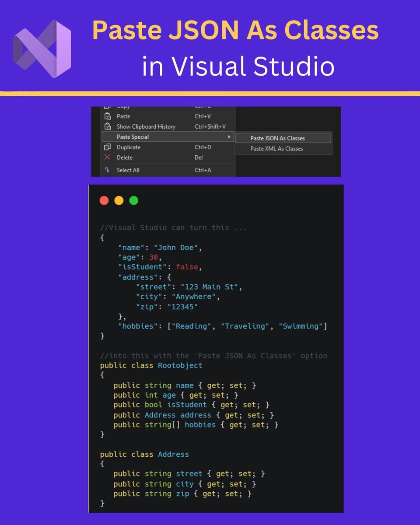Viewport: 420px width, 525px height.
Task: Click the '//into this with the' comment line
Action: [x=213, y=356]
